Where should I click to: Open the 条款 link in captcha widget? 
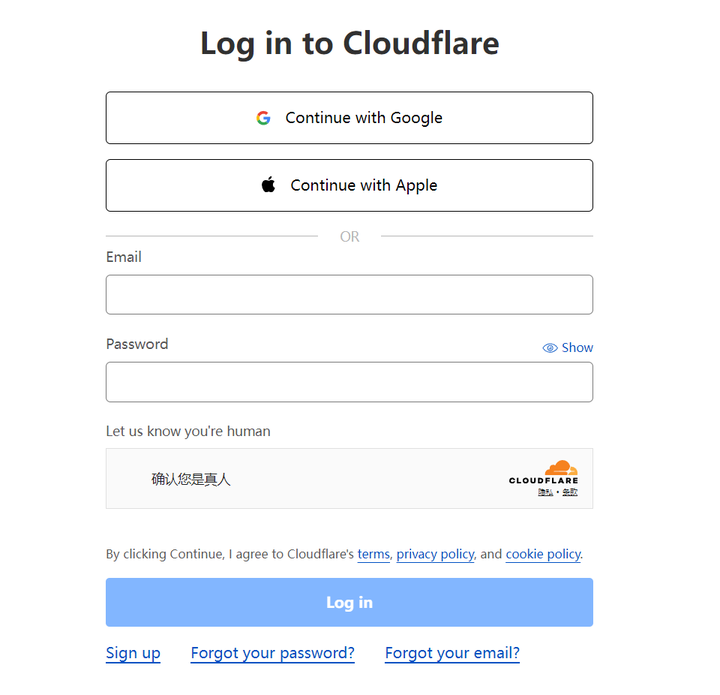570,493
